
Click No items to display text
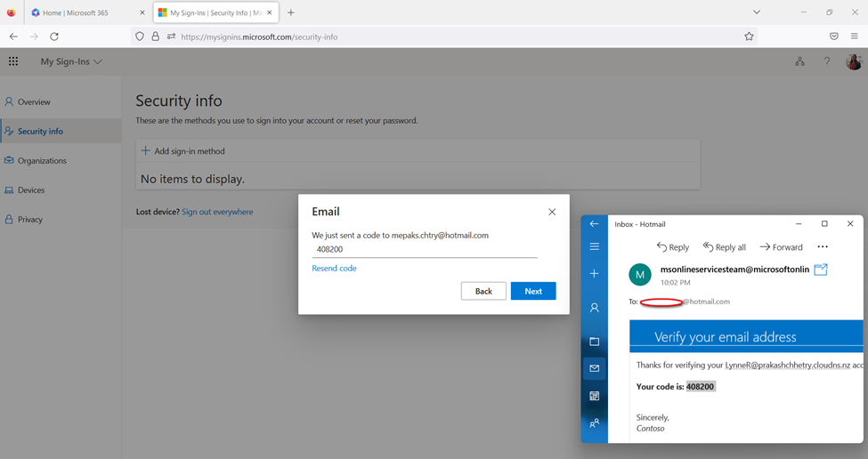coord(192,179)
